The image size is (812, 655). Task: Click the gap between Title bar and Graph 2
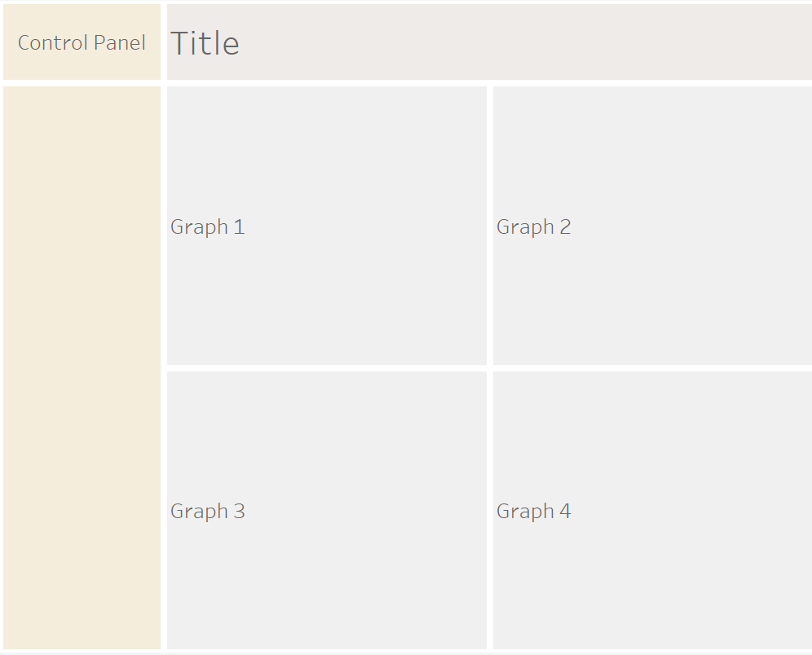(x=652, y=83)
